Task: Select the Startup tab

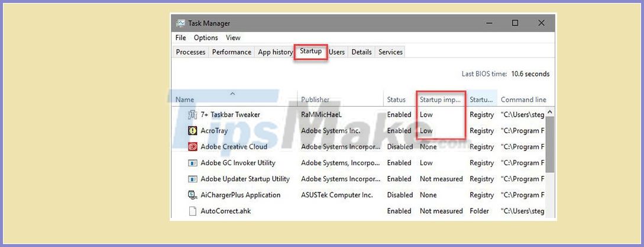Action: tap(310, 52)
